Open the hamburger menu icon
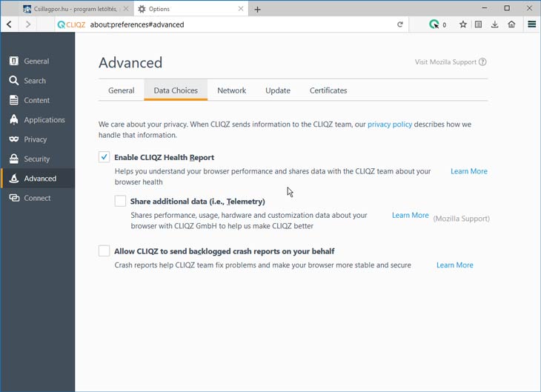Image resolution: width=541 pixels, height=392 pixels. tap(531, 24)
